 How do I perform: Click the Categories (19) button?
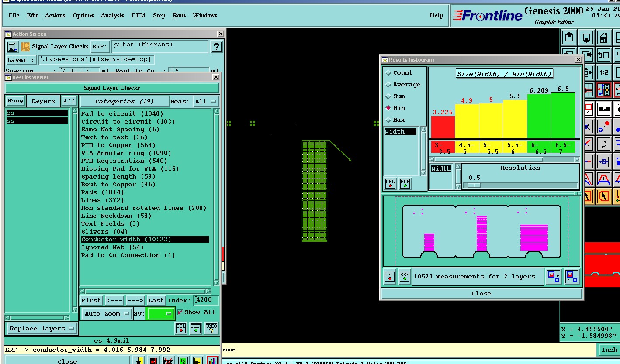125,101
